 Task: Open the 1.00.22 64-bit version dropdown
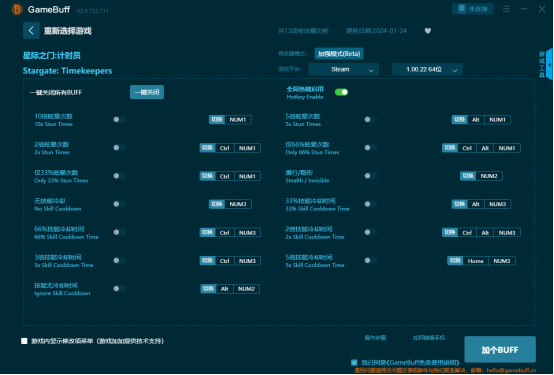(x=427, y=70)
